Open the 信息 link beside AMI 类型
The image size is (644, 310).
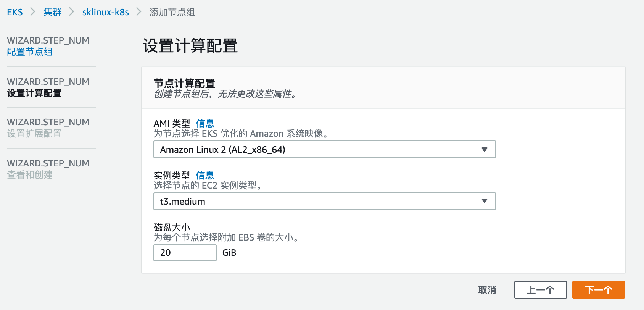(x=205, y=123)
